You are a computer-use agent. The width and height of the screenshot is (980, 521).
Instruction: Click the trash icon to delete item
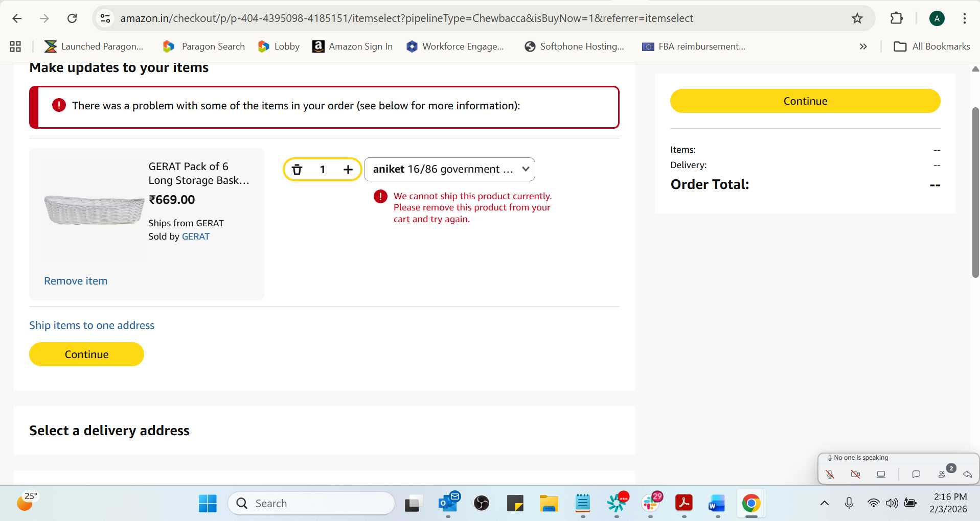[297, 170]
